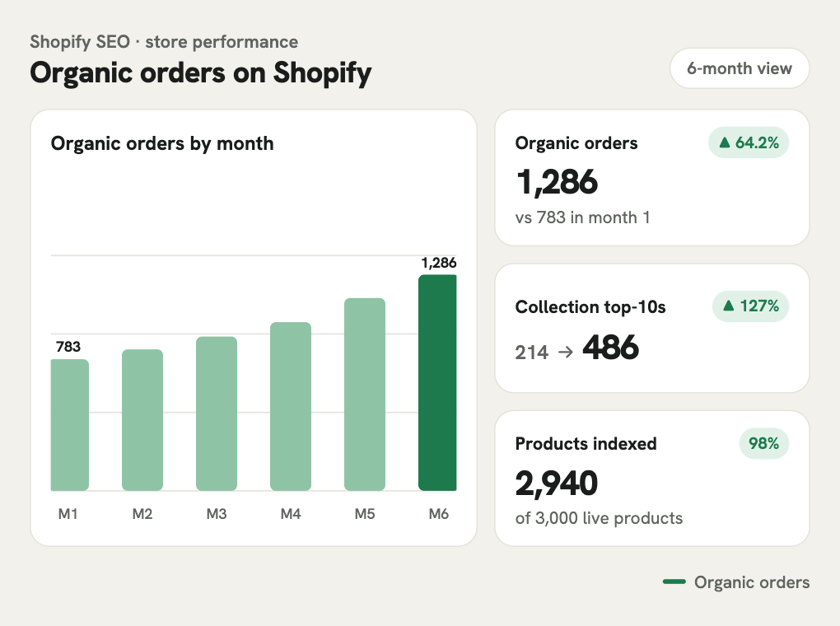Click the Organic orders legend color line
The height and width of the screenshot is (626, 840).
pos(674,582)
